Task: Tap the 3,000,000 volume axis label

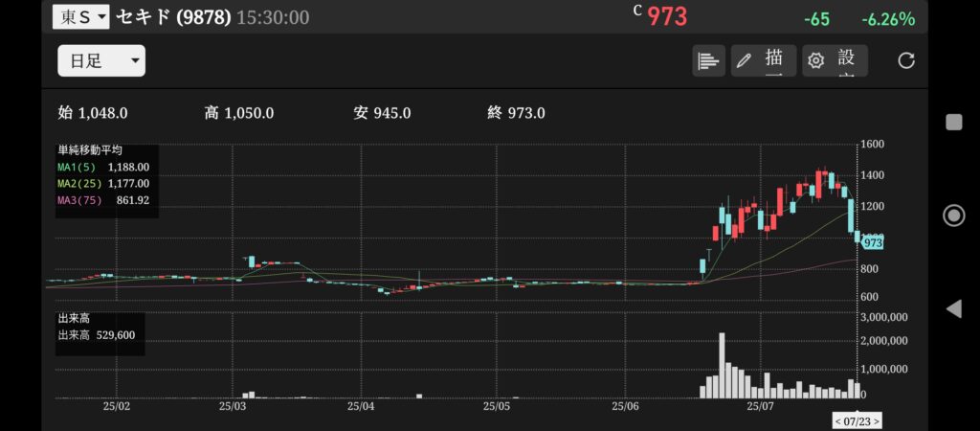Action: tap(883, 317)
